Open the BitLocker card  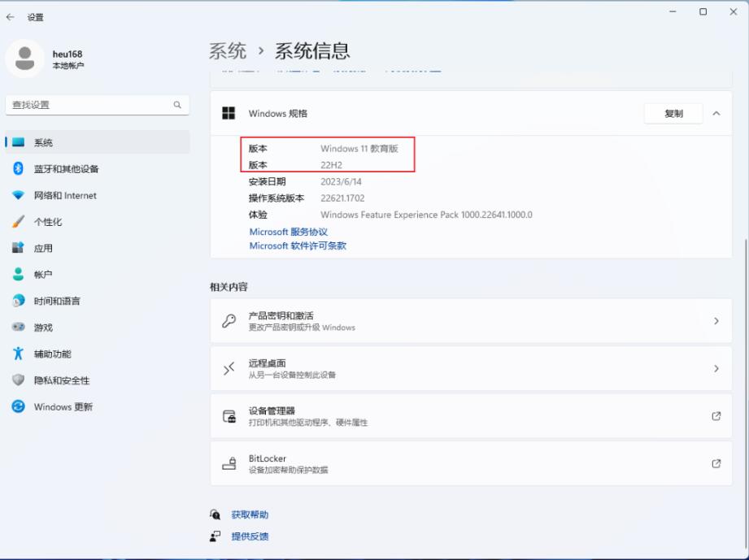point(471,463)
